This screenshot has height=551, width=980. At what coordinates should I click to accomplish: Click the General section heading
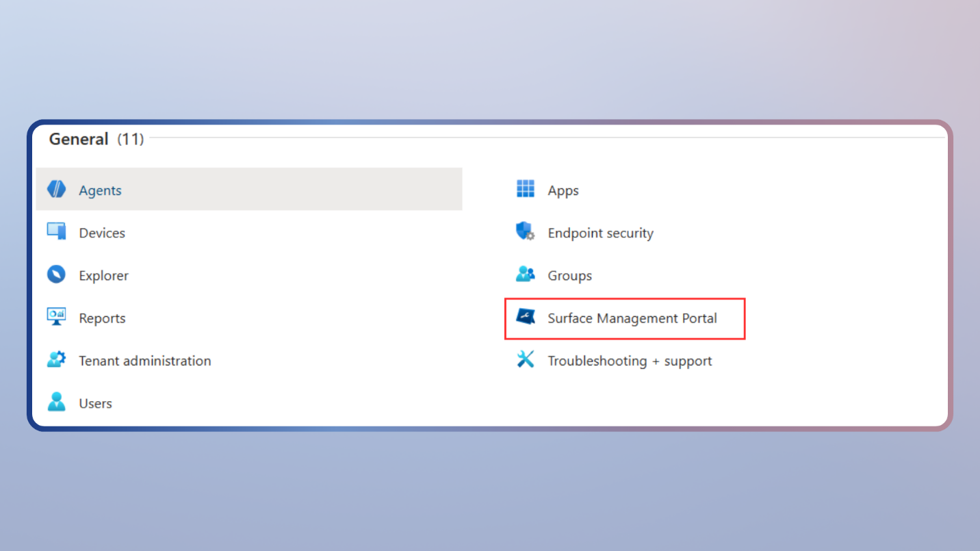pyautogui.click(x=79, y=139)
